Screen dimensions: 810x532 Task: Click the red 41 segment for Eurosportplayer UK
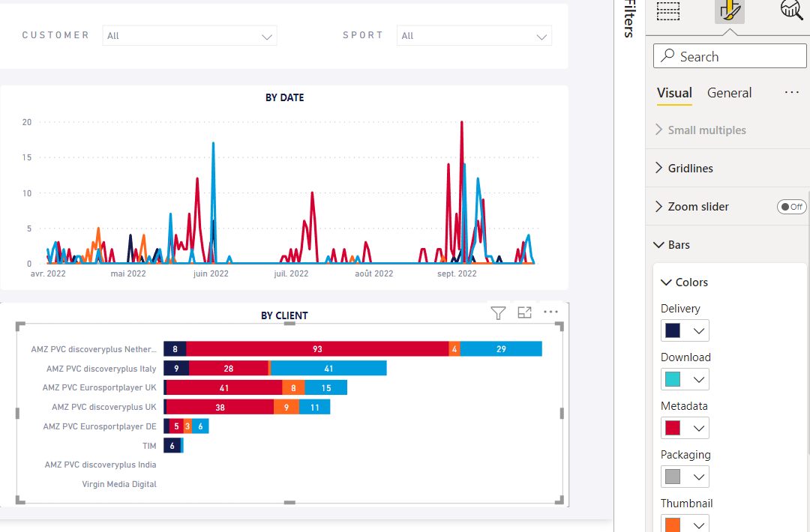(x=224, y=387)
